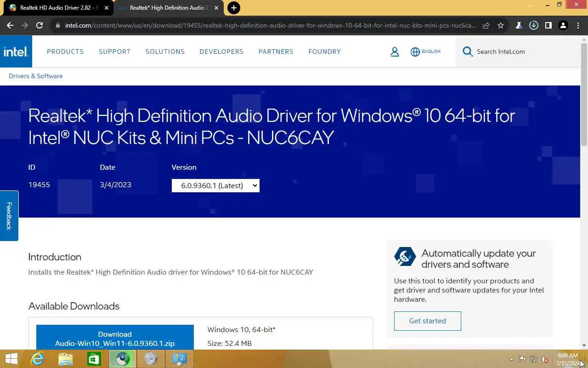
Task: Close the active Realtek High Definition Audio tab
Action: (x=216, y=8)
